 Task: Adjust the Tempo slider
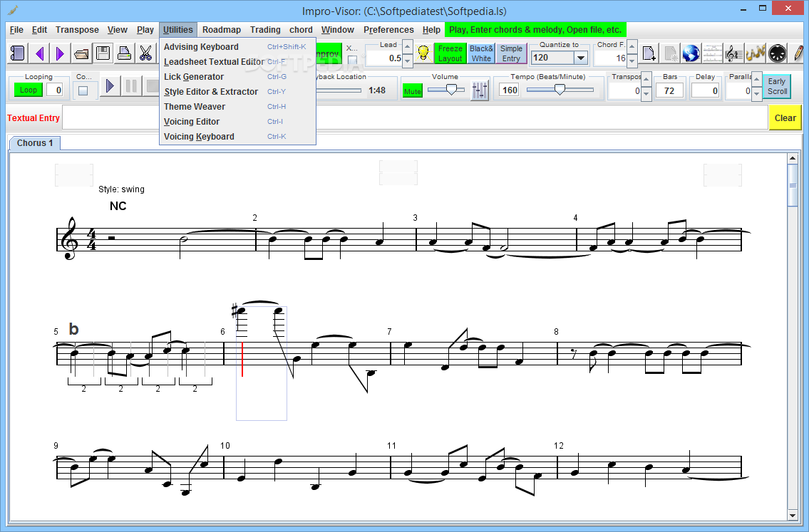pyautogui.click(x=560, y=90)
